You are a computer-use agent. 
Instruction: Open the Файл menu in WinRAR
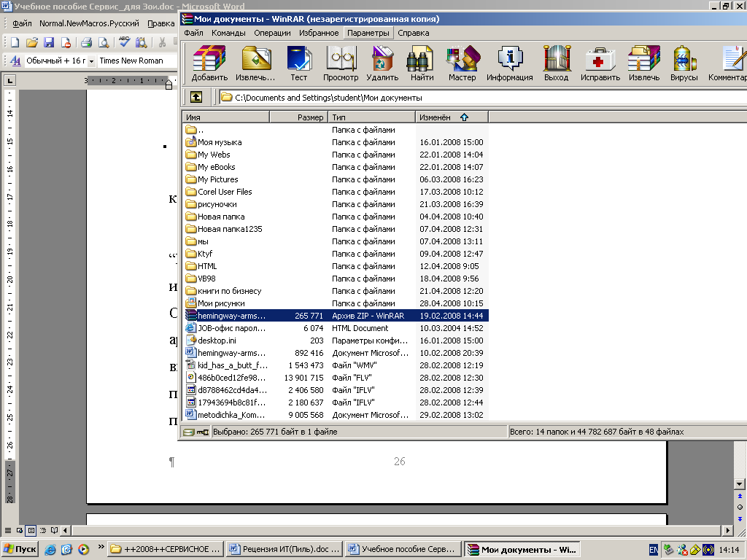[193, 33]
